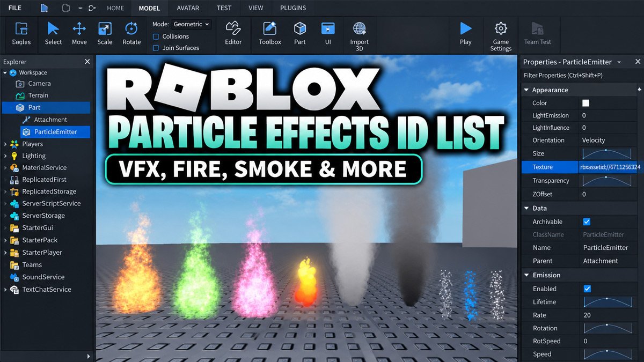Start the game with Play

click(466, 33)
